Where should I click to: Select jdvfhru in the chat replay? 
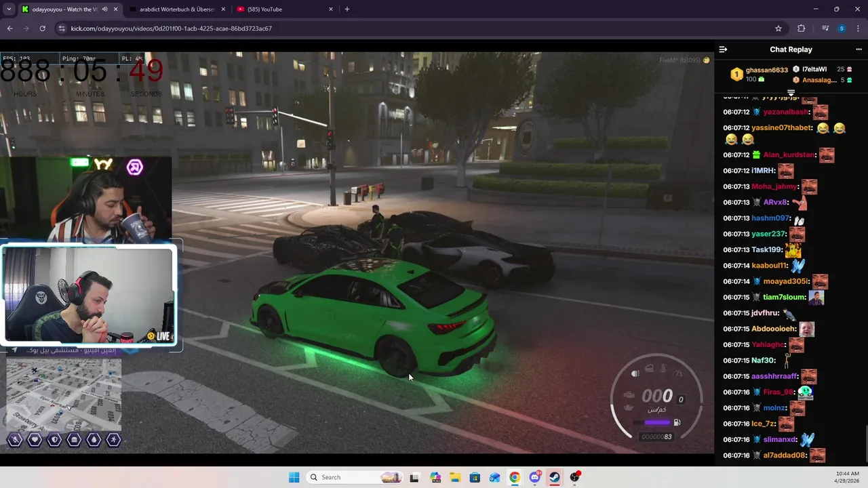pos(765,313)
